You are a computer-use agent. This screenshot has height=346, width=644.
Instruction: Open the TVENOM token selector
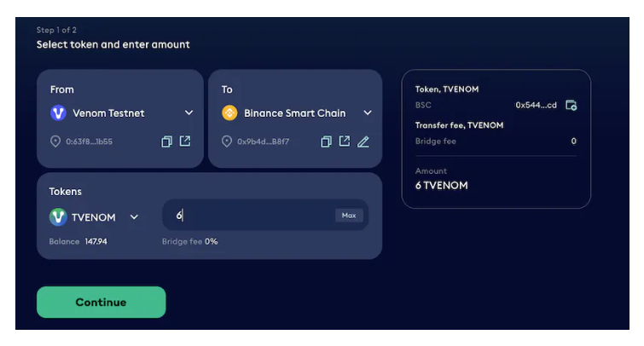[134, 217]
